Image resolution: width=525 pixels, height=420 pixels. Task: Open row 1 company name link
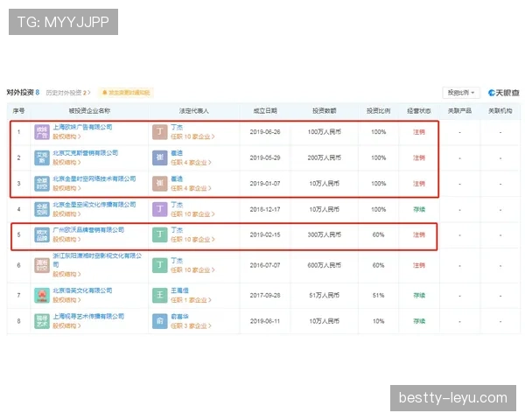[82, 127]
